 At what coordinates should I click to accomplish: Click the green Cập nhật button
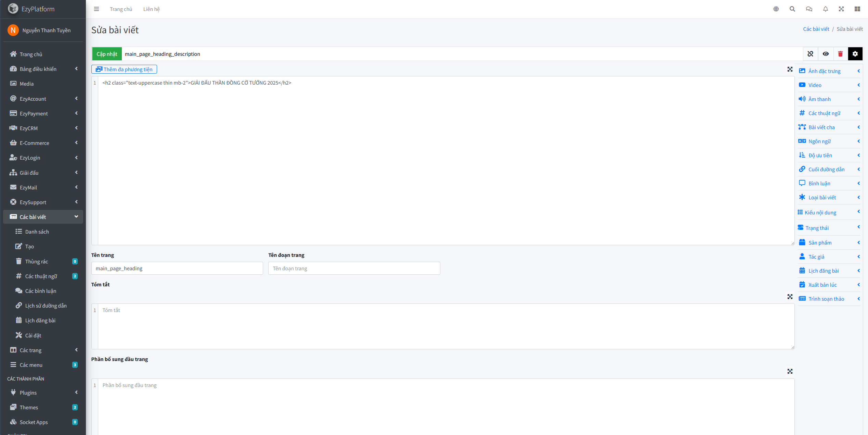tap(107, 54)
